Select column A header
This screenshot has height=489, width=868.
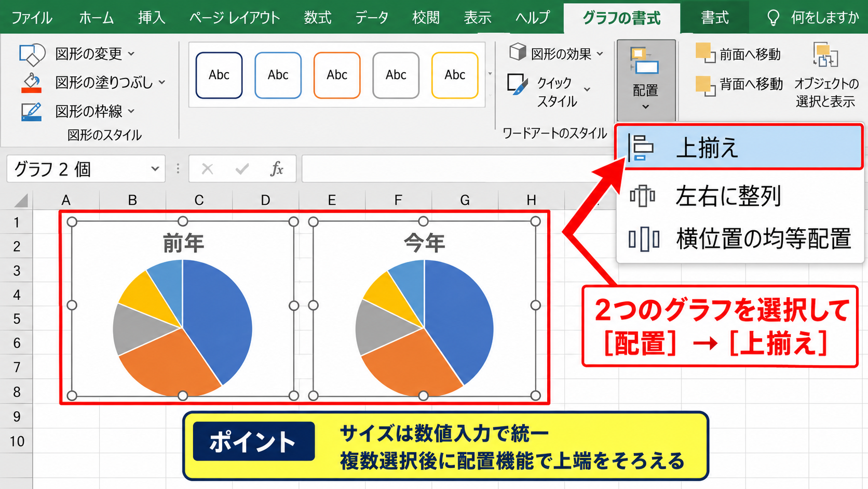tap(66, 200)
